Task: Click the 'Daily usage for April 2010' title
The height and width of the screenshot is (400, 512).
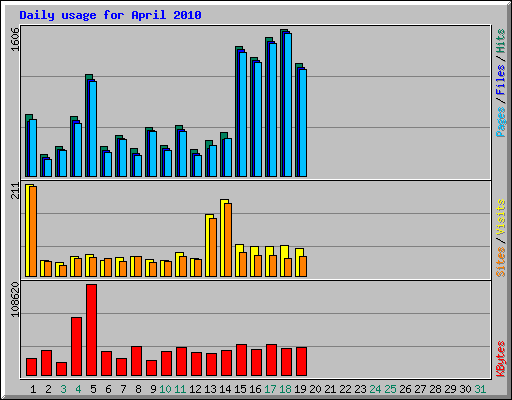Action: [110, 15]
